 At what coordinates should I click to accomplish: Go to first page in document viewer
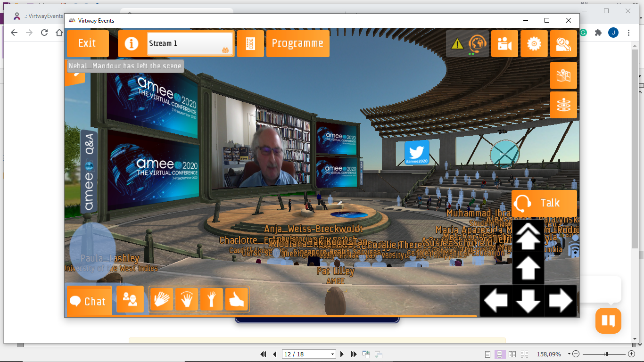(264, 354)
